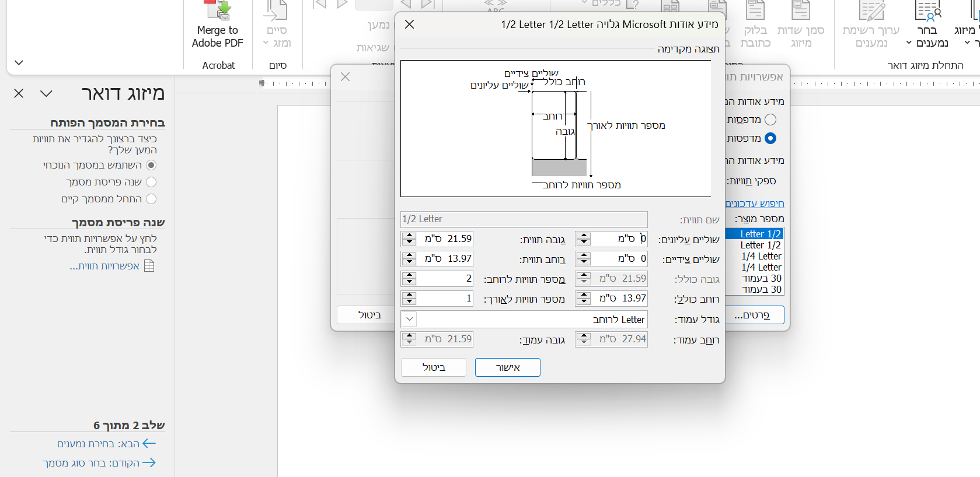Viewport: 980px width, 477px height.
Task: Open the גודל עמוד (page size) dropdown
Action: tap(409, 320)
